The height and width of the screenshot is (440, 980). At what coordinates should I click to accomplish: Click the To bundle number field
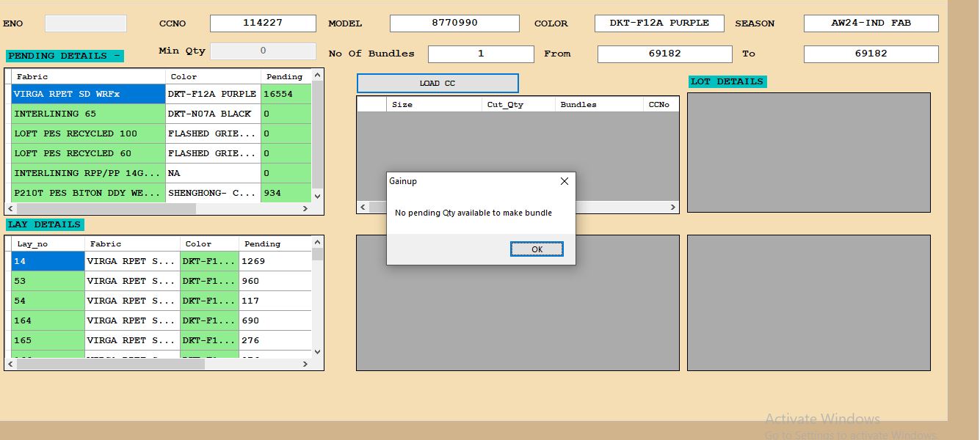coord(871,54)
